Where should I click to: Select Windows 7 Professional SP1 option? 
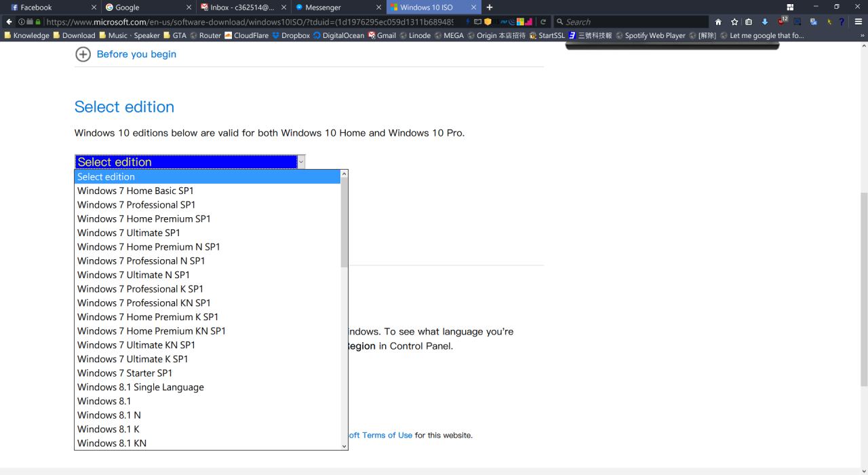(x=207, y=204)
